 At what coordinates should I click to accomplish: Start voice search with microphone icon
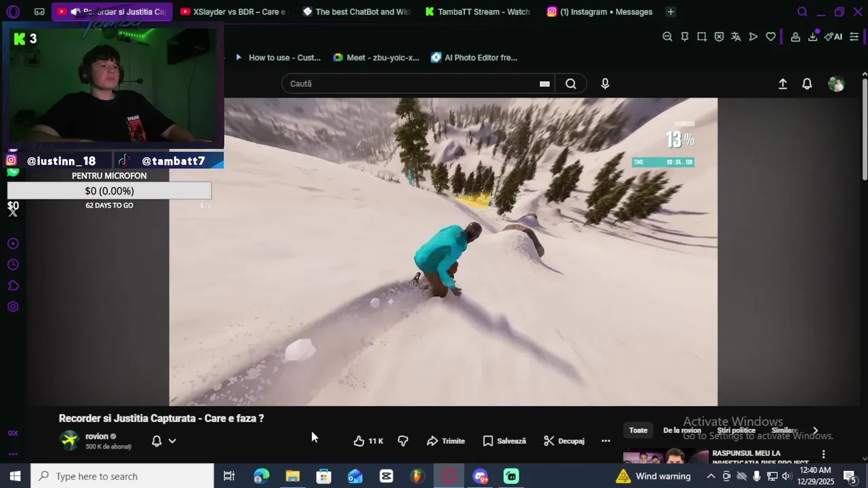(605, 83)
